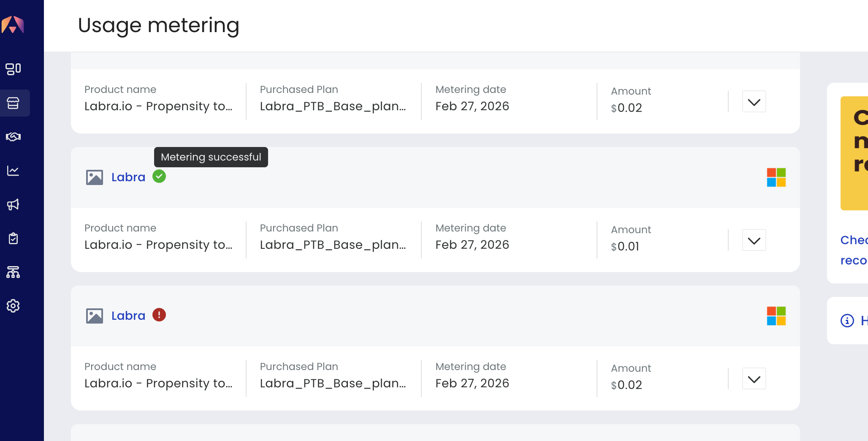Click the Labra link with red error
This screenshot has width=868, height=441.
(128, 316)
